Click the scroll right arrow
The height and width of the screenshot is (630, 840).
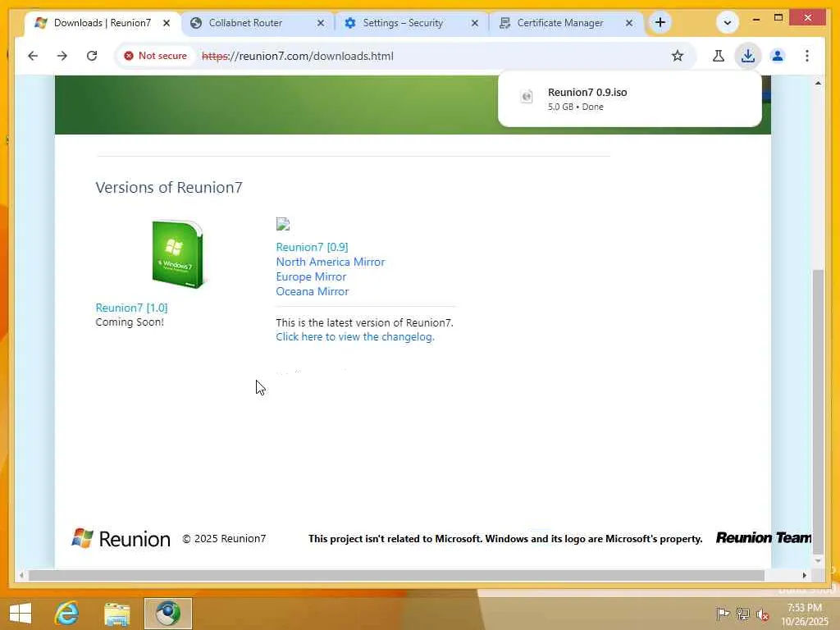click(x=804, y=575)
